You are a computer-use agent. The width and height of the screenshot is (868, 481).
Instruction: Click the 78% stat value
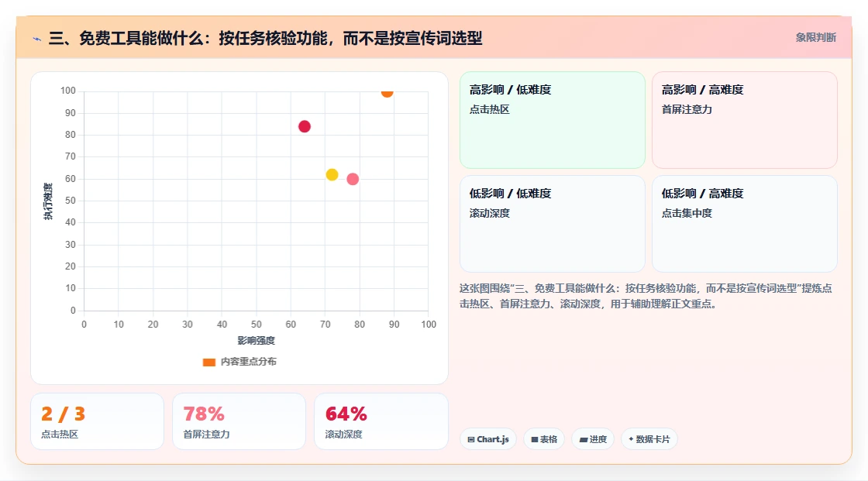204,414
